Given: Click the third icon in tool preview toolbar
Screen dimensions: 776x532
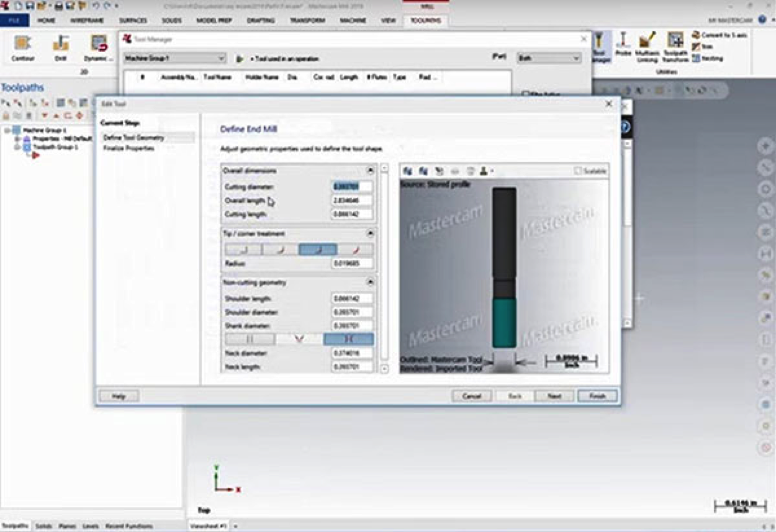Looking at the screenshot, I should point(439,171).
